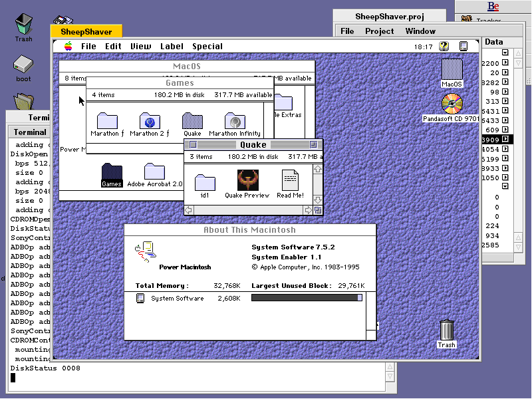Open the Read Me! document
Image resolution: width=532 pixels, height=399 pixels.
(290, 180)
